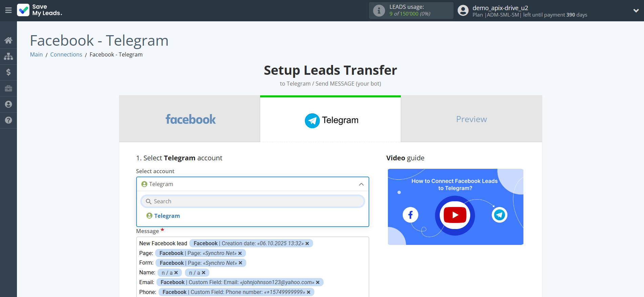Go to Main breadcrumb link
The width and height of the screenshot is (644, 297).
click(36, 54)
